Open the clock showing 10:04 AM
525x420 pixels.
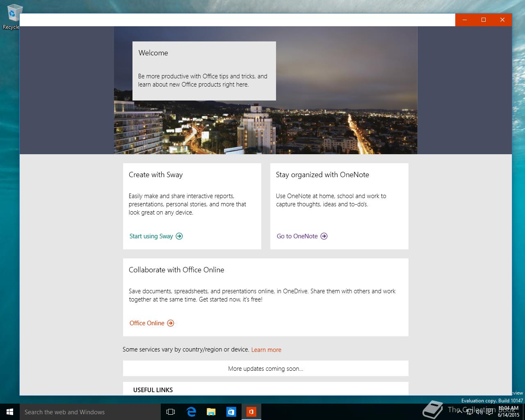pos(509,412)
